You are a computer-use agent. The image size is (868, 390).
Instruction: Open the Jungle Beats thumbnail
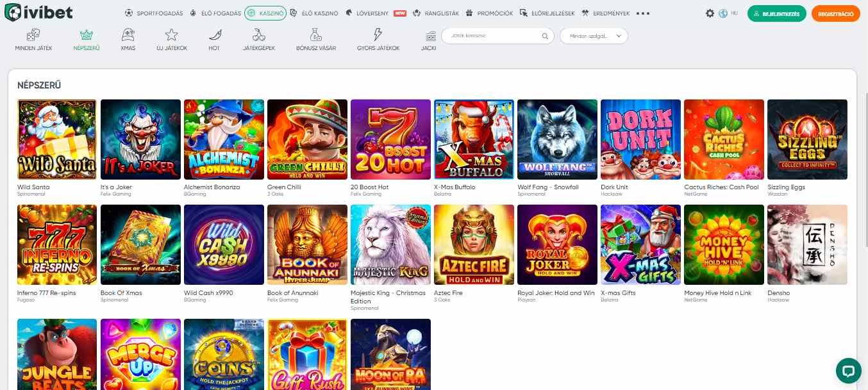57,354
